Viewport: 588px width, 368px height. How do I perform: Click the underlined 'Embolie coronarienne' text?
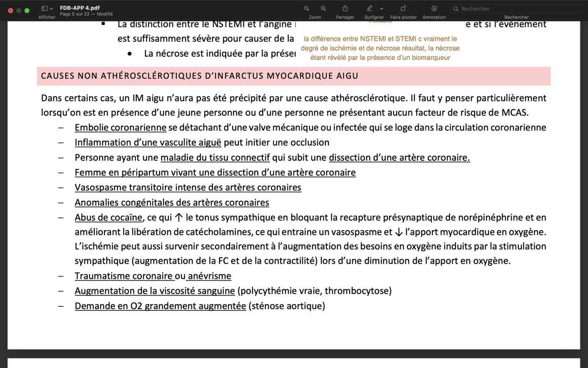[120, 128]
